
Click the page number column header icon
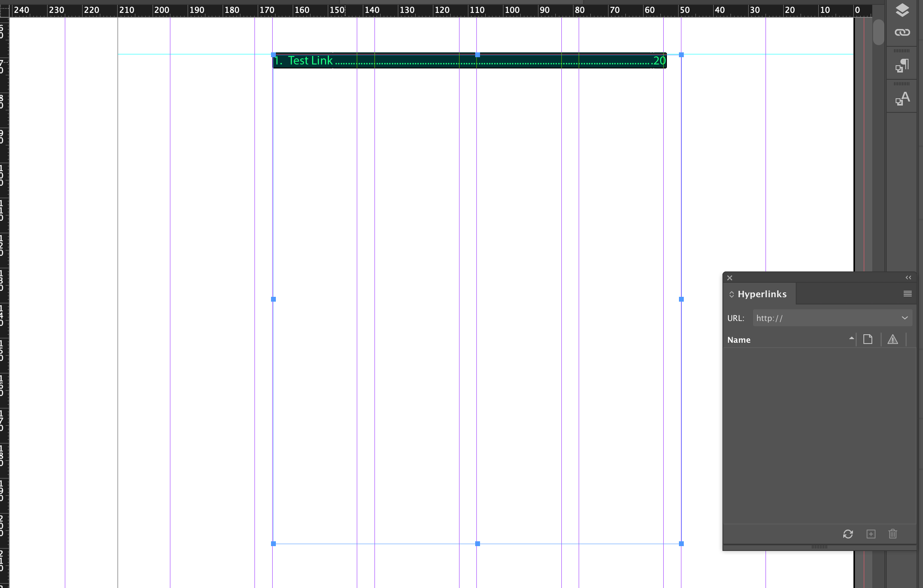click(868, 340)
